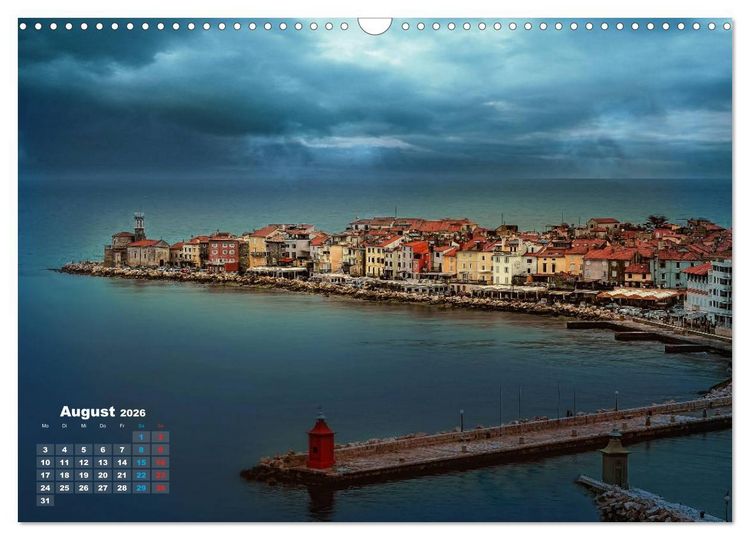Select date 12 in the calendar
The width and height of the screenshot is (750, 540).
point(84,463)
